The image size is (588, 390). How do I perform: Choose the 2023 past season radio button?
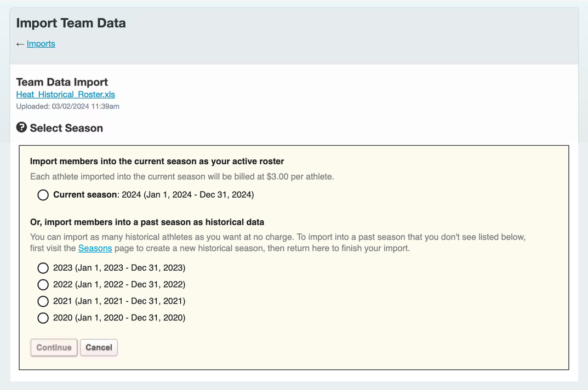[43, 268]
